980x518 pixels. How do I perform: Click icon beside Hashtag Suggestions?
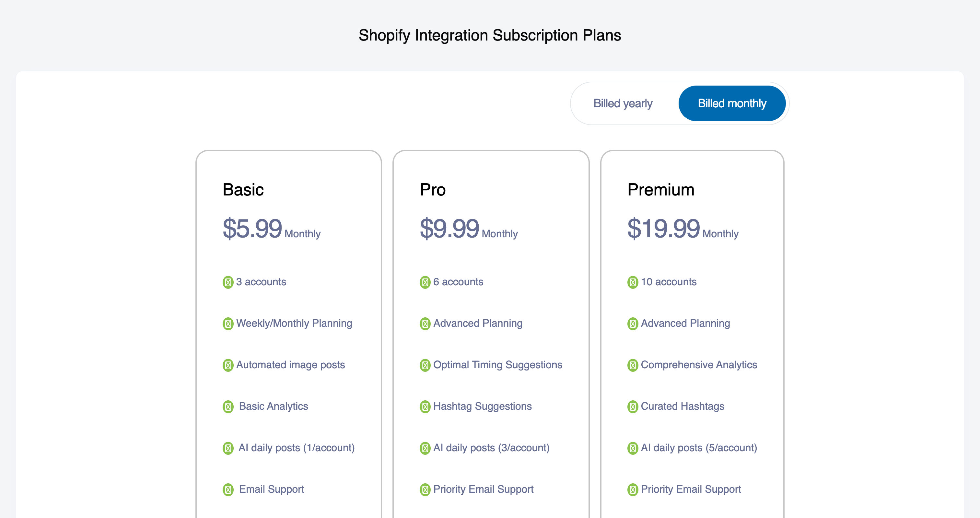425,407
